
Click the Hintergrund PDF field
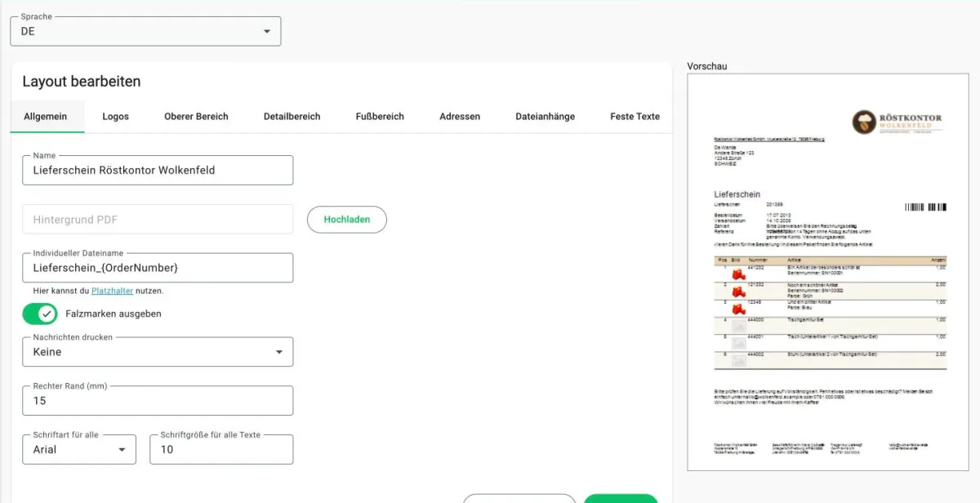point(158,219)
